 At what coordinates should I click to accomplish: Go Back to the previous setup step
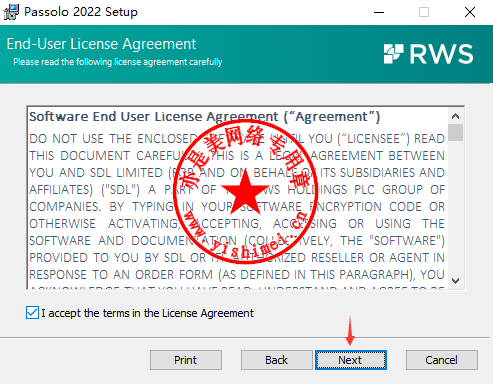276,360
